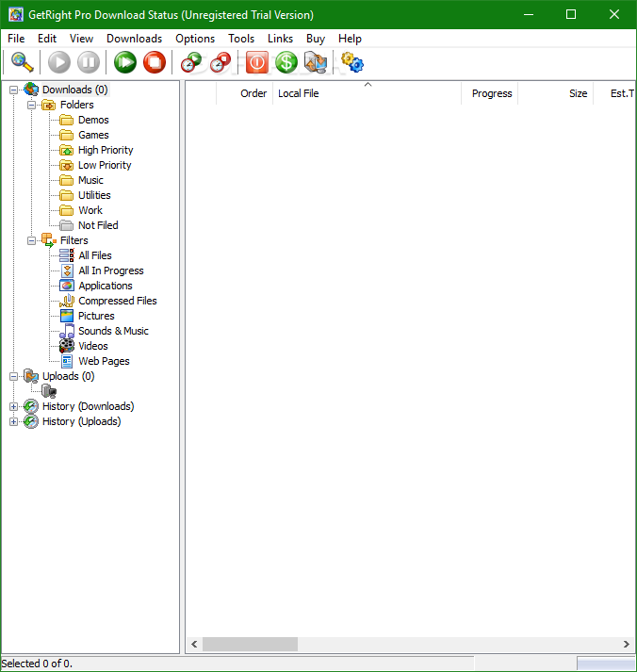Image resolution: width=637 pixels, height=672 pixels.
Task: Click the scheduled start clock icon
Action: (191, 62)
